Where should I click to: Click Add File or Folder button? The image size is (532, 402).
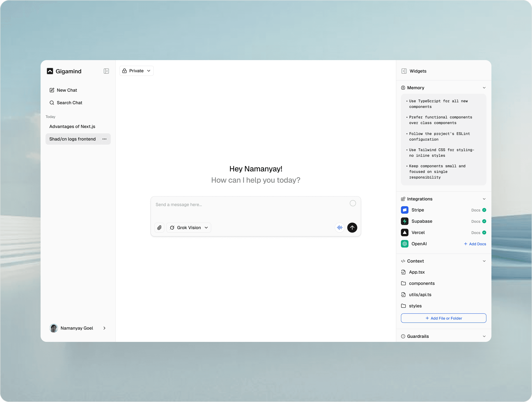443,318
